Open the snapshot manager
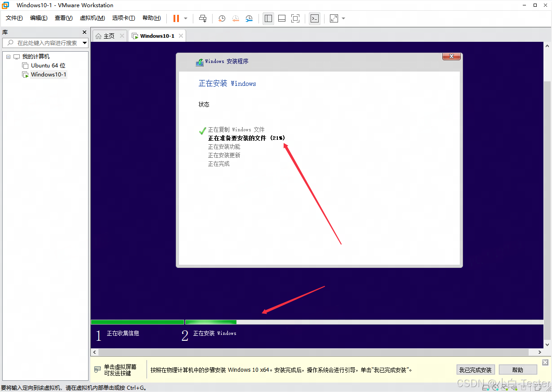 [x=249, y=18]
